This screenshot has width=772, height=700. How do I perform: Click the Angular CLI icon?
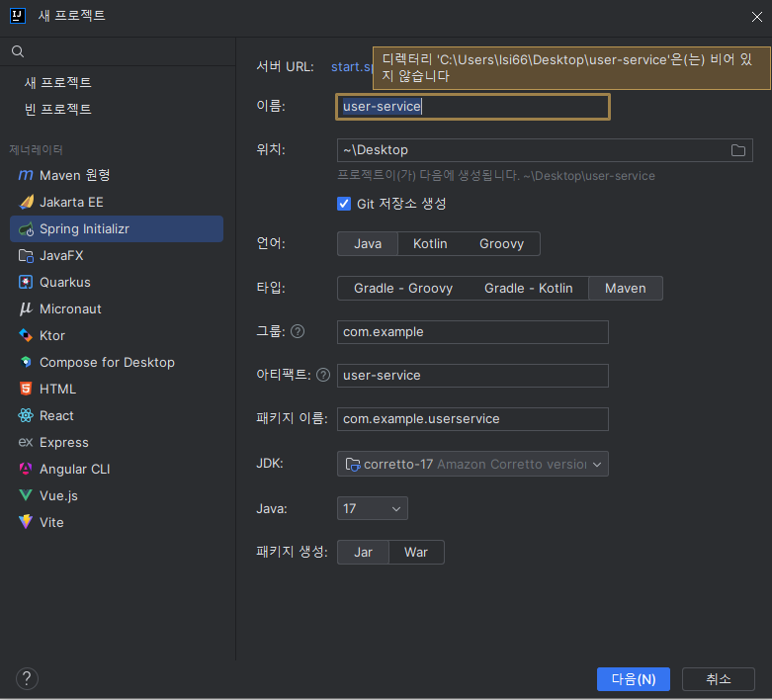pyautogui.click(x=26, y=469)
